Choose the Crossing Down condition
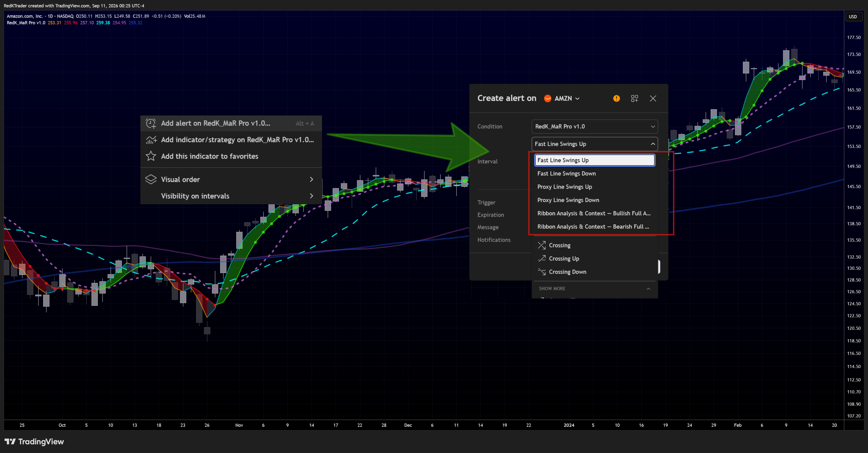 click(594, 272)
